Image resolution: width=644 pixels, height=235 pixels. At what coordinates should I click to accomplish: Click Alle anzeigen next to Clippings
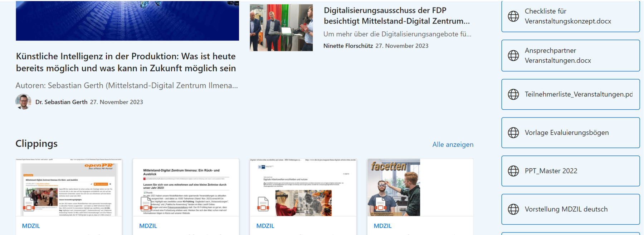453,144
